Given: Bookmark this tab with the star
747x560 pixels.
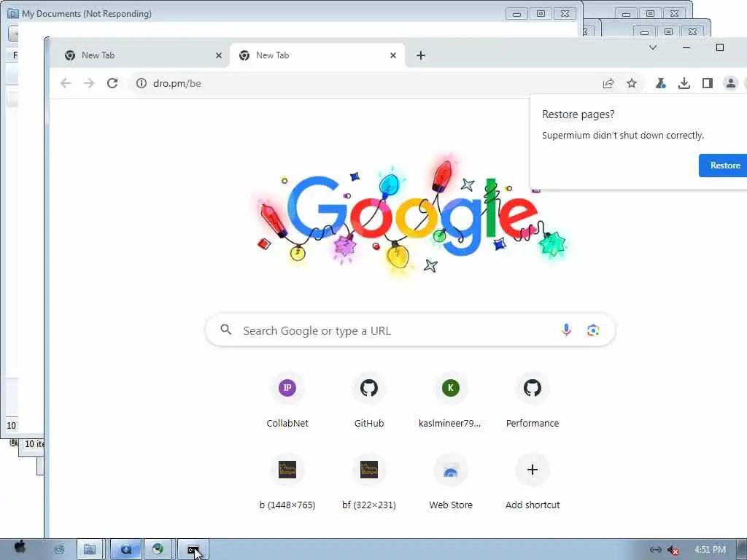Looking at the screenshot, I should tap(632, 83).
